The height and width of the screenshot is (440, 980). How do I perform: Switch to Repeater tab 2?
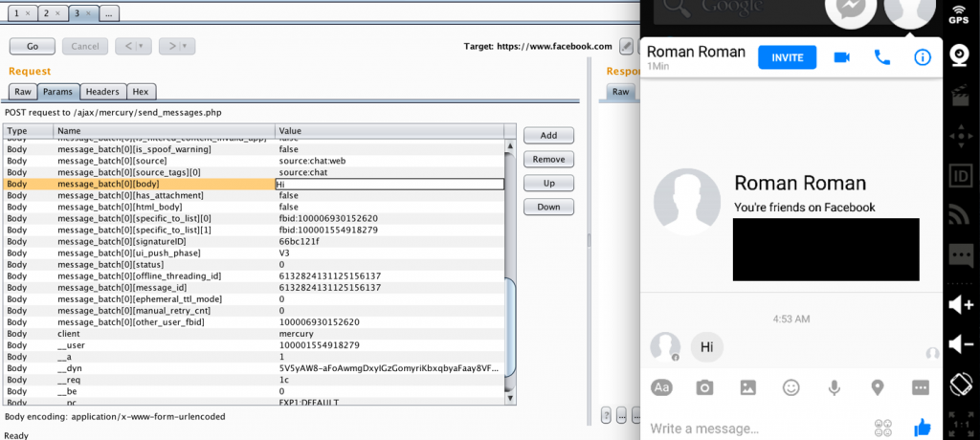pos(53,12)
